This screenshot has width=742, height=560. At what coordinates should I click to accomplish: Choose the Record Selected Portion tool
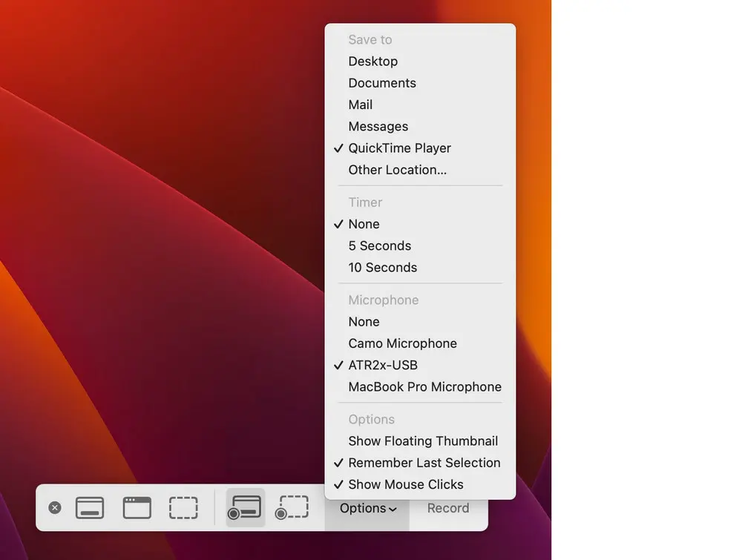[292, 507]
